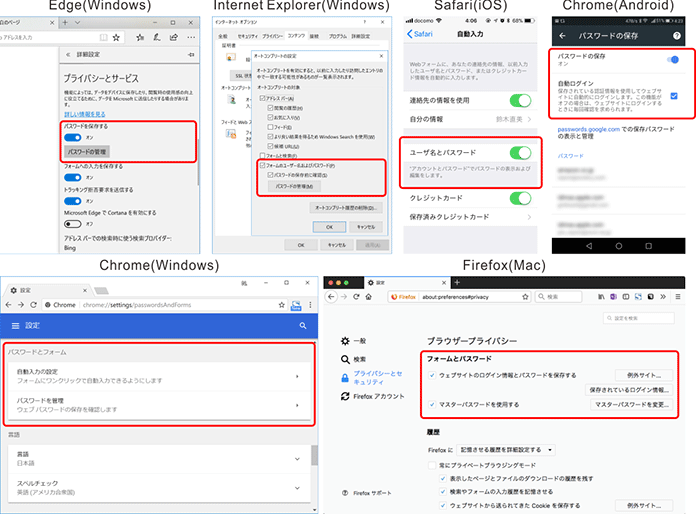Toggle Firefox always private browsing checkbox
Image resolution: width=696 pixels, height=514 pixels.
pyautogui.click(x=432, y=465)
